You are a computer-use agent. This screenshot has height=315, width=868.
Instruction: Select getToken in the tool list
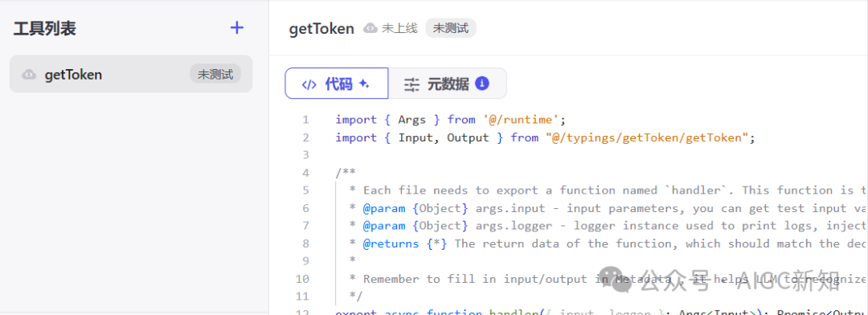coord(131,74)
